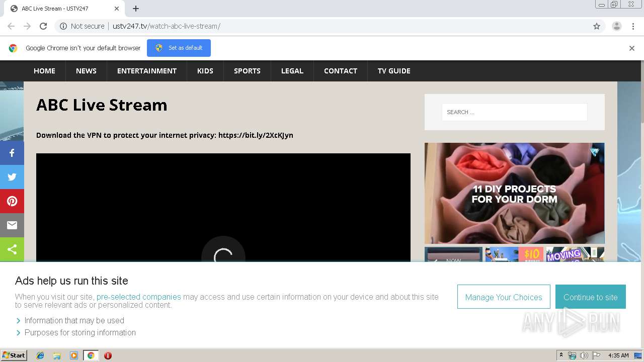Open Chrome profile avatar menu
Viewport: 644px width, 362px height.
pyautogui.click(x=616, y=26)
